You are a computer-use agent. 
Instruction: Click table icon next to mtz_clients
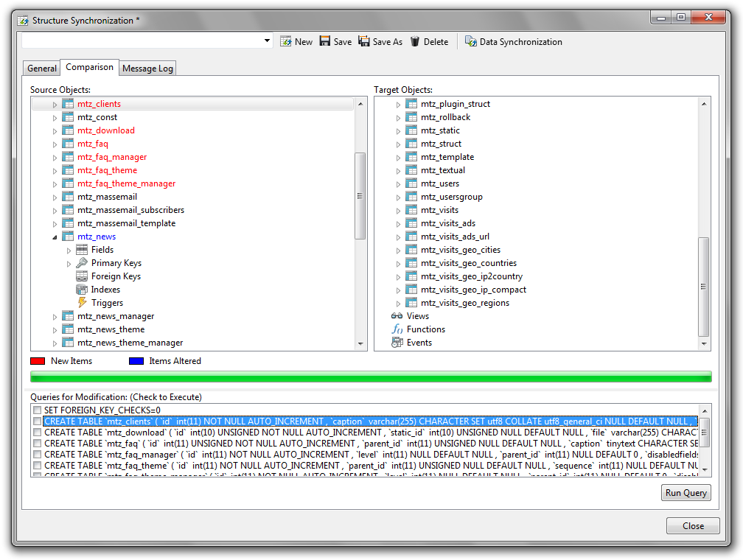click(x=69, y=104)
